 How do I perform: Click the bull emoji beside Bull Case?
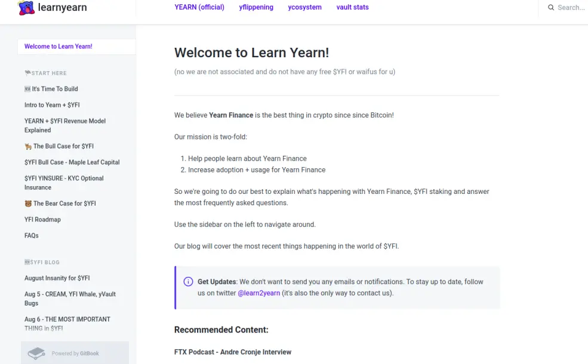28,146
